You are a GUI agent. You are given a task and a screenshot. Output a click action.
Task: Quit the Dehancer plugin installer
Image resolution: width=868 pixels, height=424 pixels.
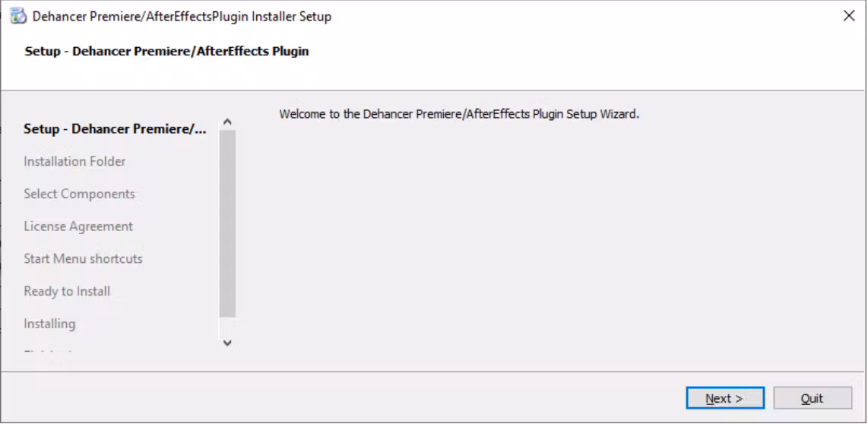812,398
